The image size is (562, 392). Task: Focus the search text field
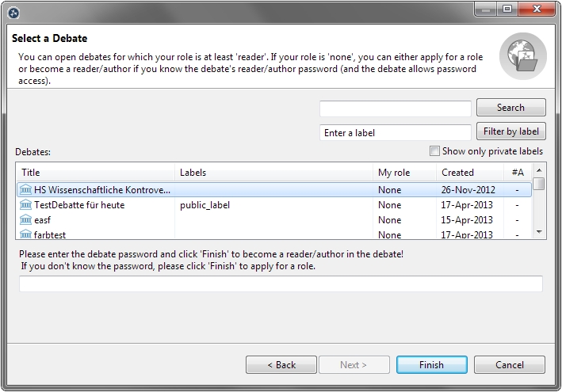[x=396, y=108]
